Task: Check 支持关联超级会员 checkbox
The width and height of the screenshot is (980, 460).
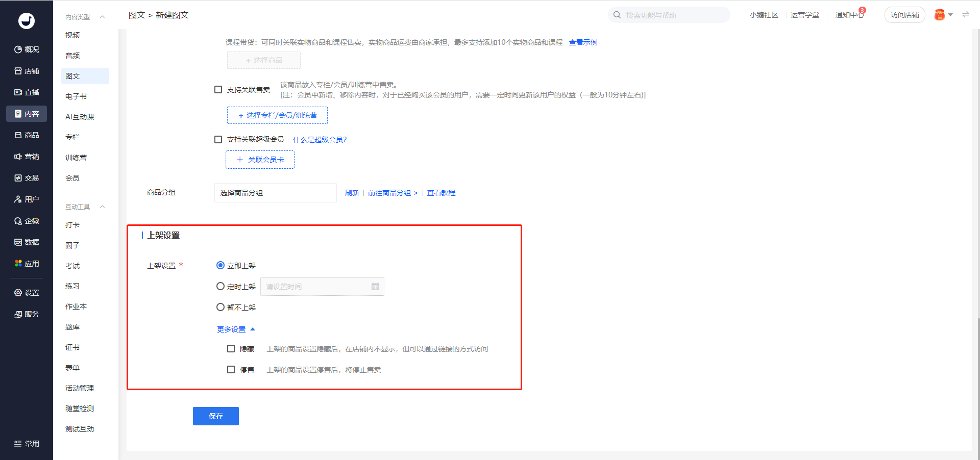Action: [x=218, y=139]
